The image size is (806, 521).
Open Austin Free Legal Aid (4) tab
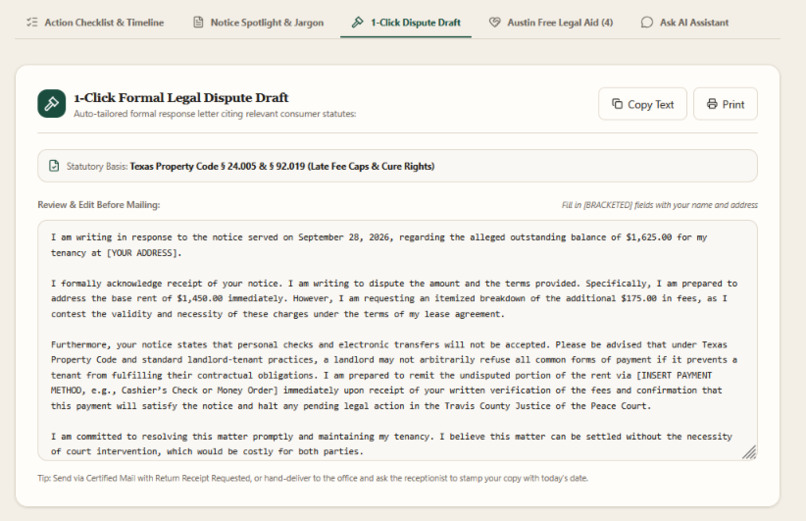(551, 23)
